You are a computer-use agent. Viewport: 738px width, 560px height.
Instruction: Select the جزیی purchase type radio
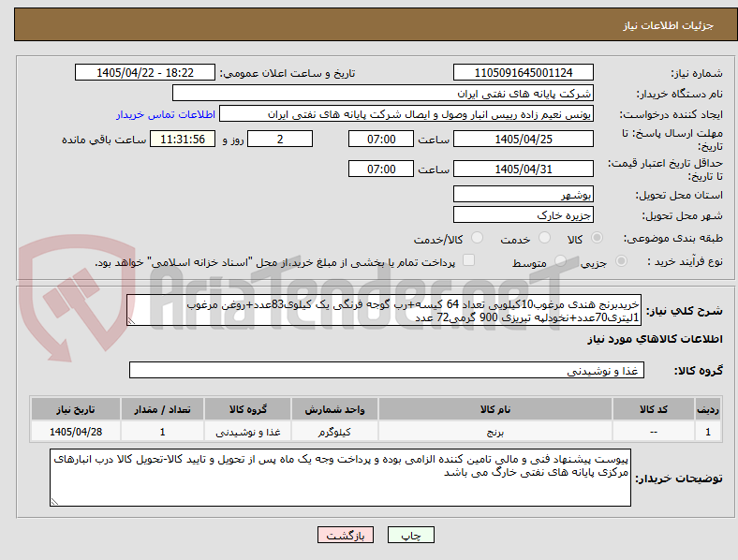tap(621, 260)
